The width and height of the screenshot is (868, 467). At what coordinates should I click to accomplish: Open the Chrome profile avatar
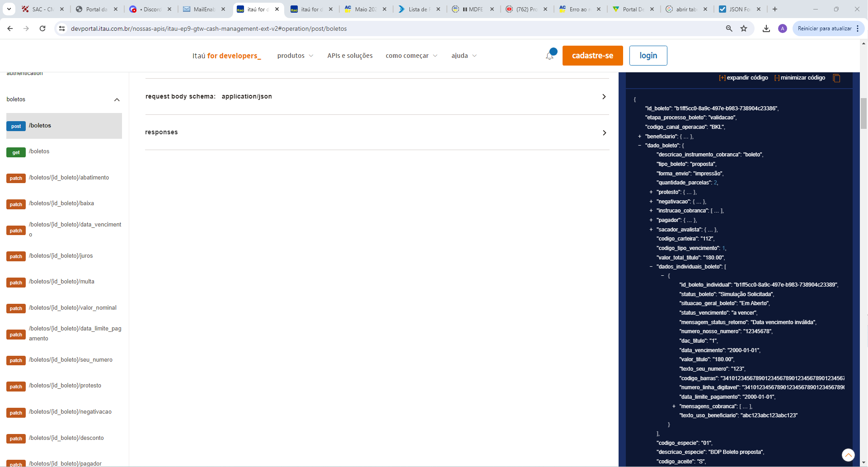point(783,28)
